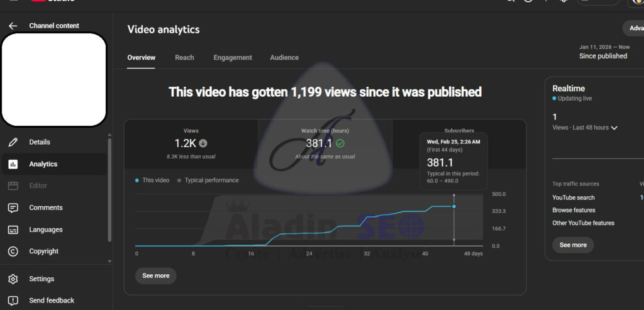The image size is (644, 310).
Task: Click the back arrow beside Channel content
Action: point(13,26)
